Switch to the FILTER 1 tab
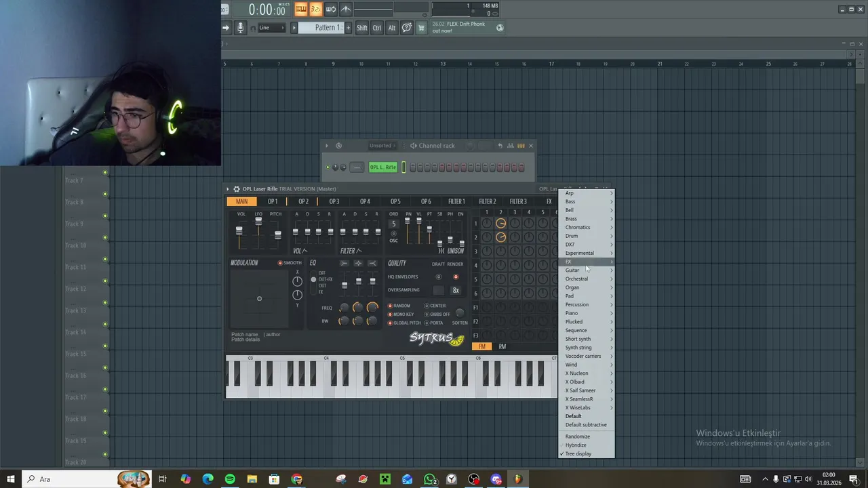 coord(456,201)
